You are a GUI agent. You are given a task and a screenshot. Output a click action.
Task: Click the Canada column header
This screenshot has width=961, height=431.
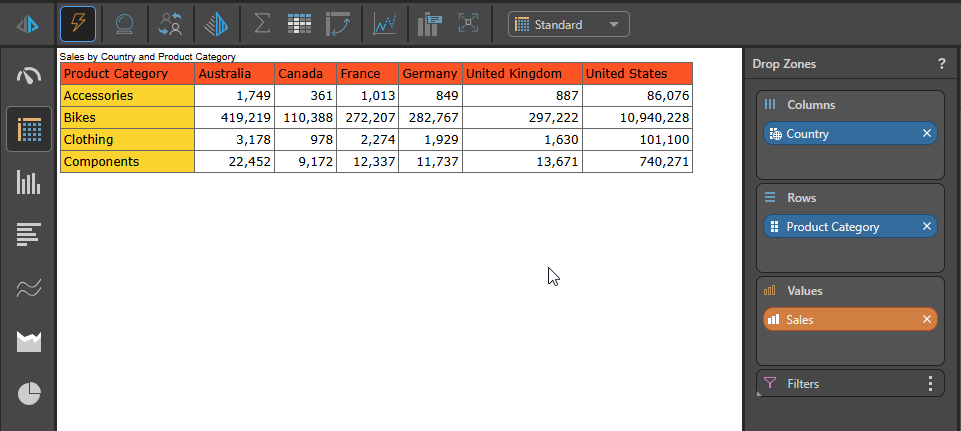(306, 74)
